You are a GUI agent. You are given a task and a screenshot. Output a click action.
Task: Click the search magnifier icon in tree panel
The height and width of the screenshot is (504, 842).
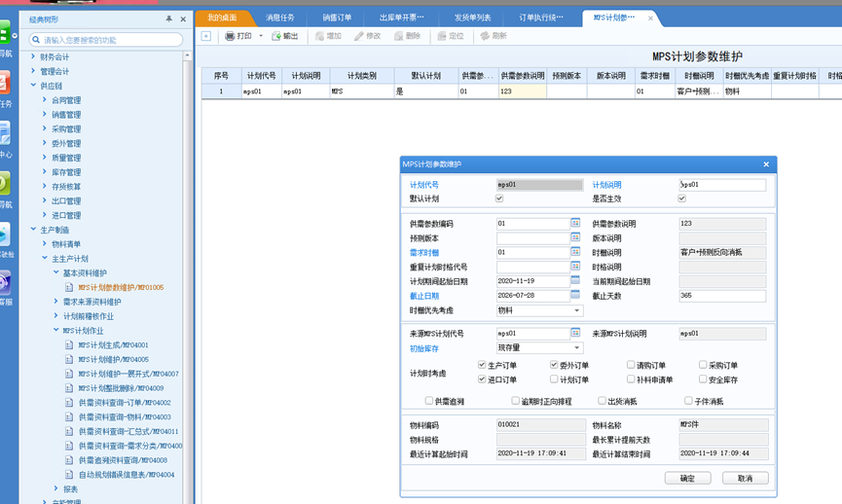(x=36, y=40)
